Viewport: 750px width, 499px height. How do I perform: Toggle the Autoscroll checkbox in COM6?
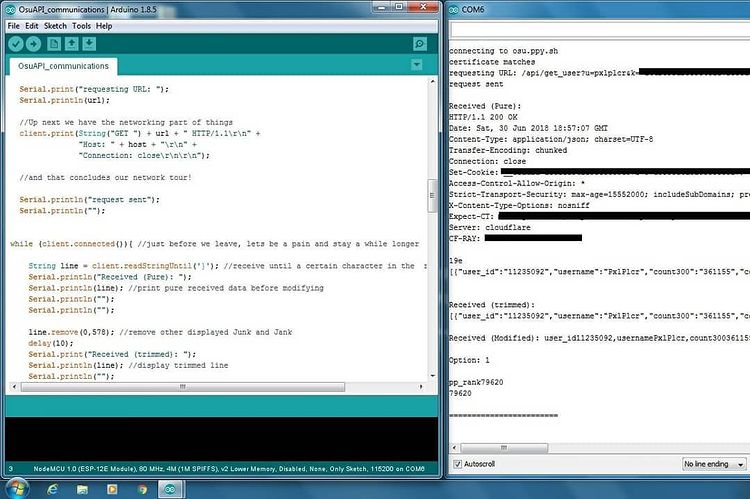point(457,464)
